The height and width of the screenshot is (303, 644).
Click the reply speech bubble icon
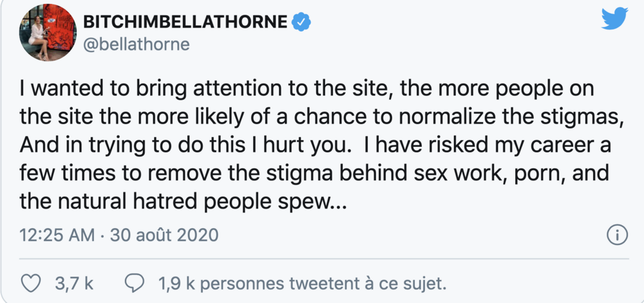coord(134,282)
